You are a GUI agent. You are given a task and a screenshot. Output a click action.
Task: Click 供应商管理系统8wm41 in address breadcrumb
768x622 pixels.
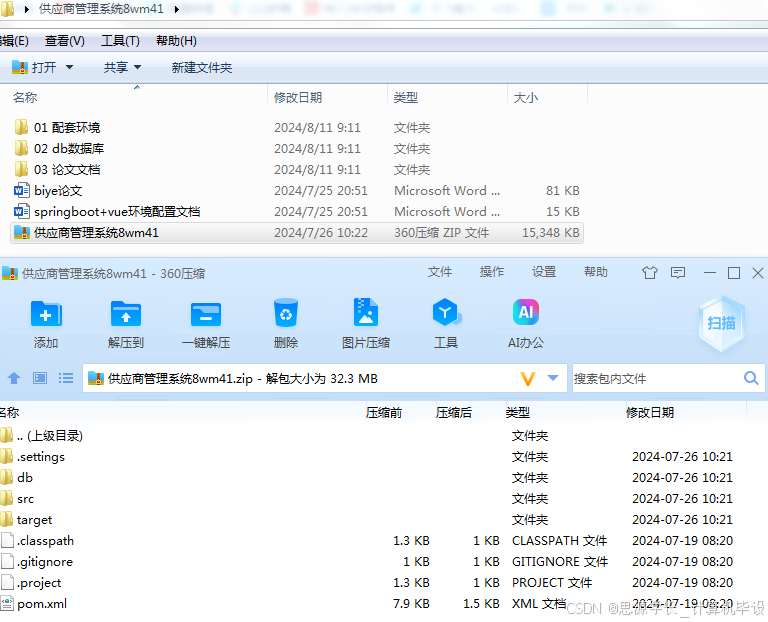point(101,9)
